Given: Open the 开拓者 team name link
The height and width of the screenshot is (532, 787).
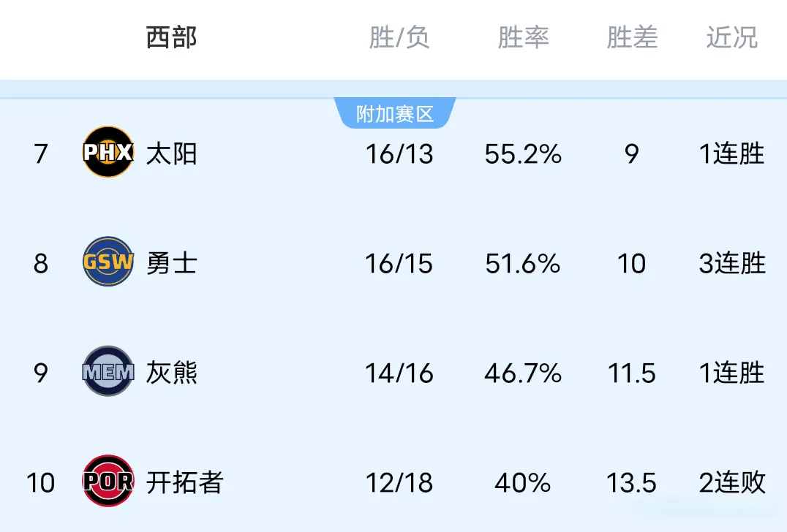Looking at the screenshot, I should coord(184,483).
